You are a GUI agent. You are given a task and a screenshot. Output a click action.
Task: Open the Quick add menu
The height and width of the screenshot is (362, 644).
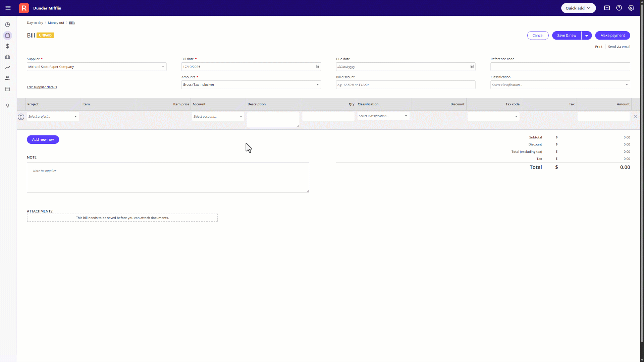(578, 8)
